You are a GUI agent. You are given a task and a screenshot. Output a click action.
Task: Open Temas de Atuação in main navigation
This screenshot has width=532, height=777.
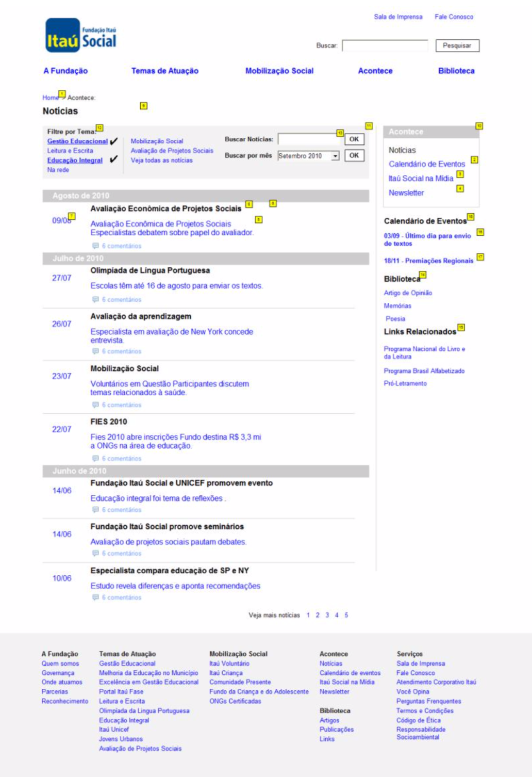click(164, 71)
